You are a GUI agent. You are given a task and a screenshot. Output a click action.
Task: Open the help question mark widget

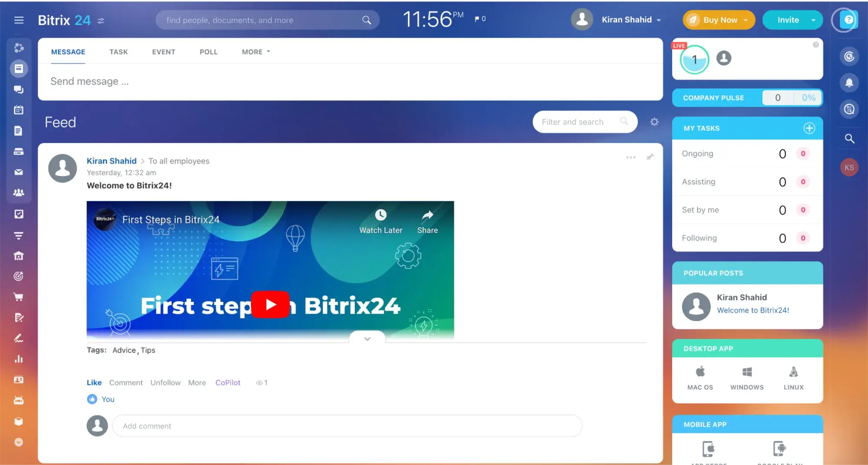(848, 20)
